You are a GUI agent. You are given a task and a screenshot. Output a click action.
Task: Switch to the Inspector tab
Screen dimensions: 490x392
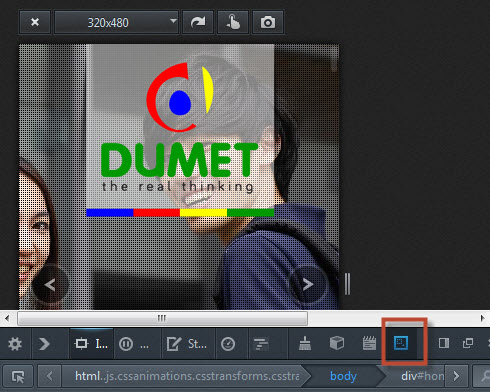click(x=91, y=344)
